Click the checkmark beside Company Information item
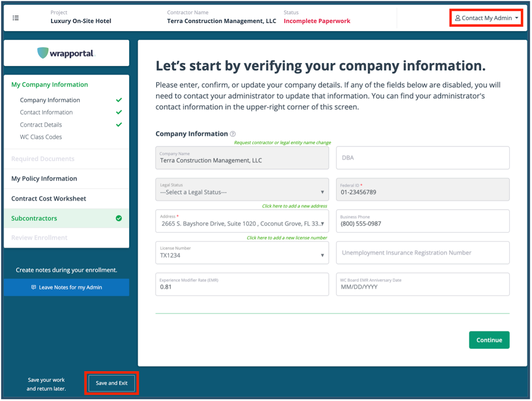532x401 pixels. [x=119, y=100]
